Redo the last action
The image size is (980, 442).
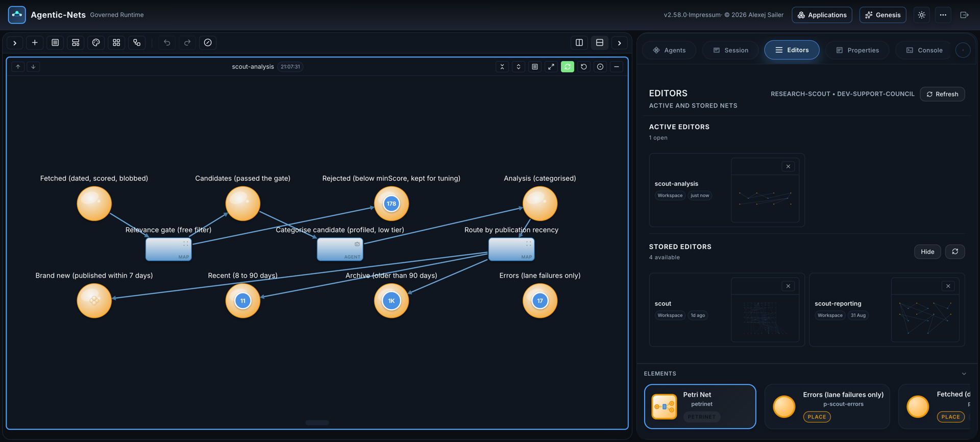(187, 43)
